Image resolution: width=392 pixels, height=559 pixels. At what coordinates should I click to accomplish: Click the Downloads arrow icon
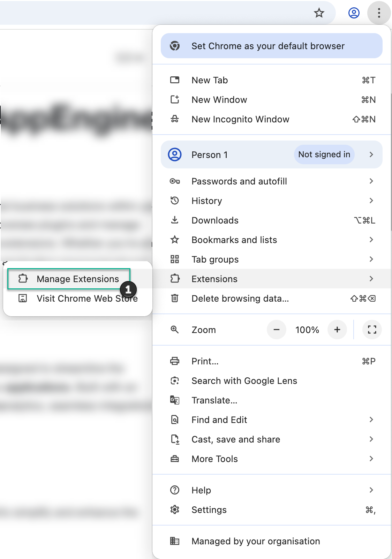pyautogui.click(x=175, y=220)
